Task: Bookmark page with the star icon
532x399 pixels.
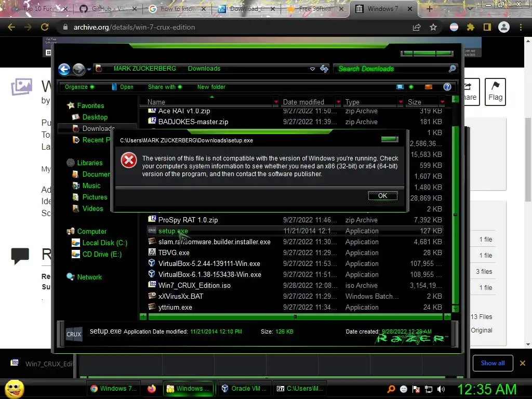Action: pyautogui.click(x=433, y=27)
